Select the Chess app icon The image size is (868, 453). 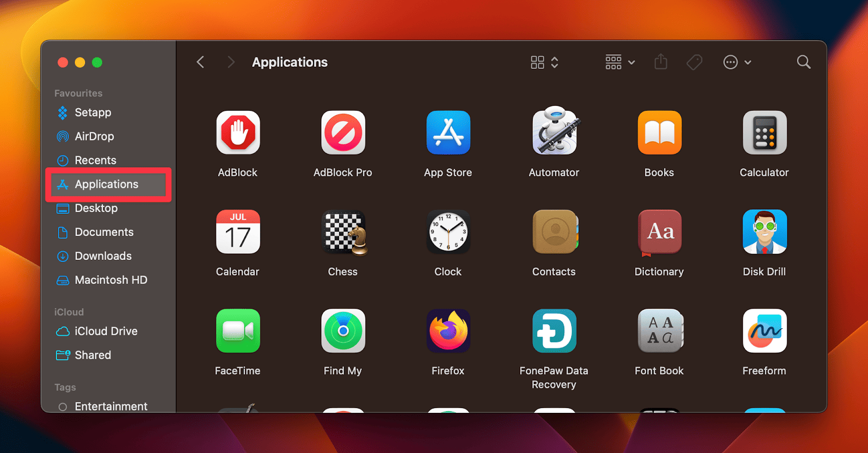344,232
